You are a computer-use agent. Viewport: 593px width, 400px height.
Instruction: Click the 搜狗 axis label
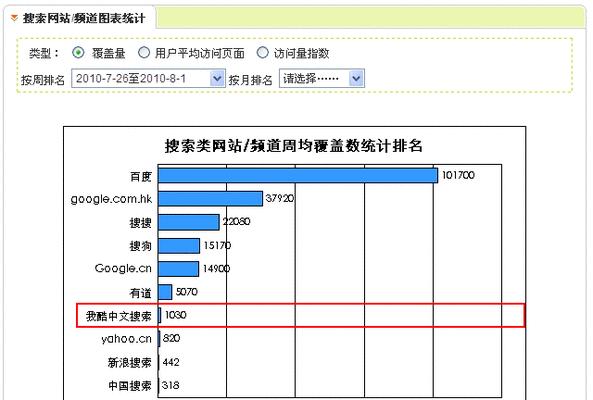[x=141, y=246]
